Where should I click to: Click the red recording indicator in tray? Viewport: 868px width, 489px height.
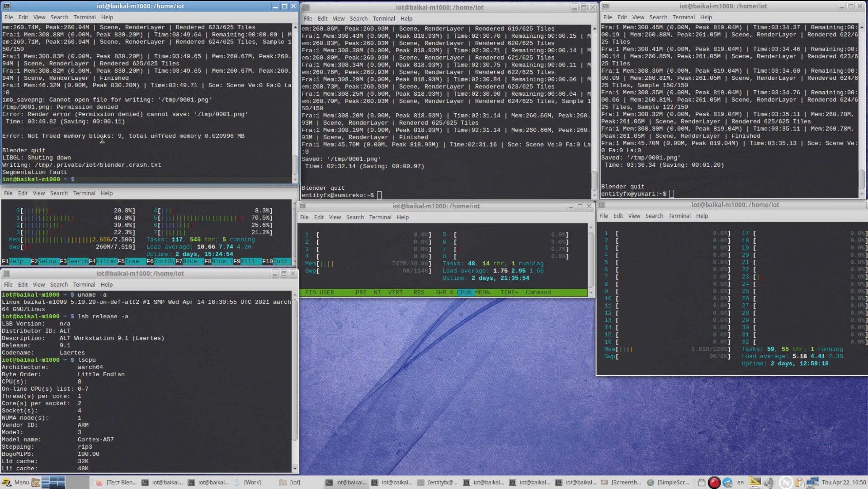tap(714, 482)
